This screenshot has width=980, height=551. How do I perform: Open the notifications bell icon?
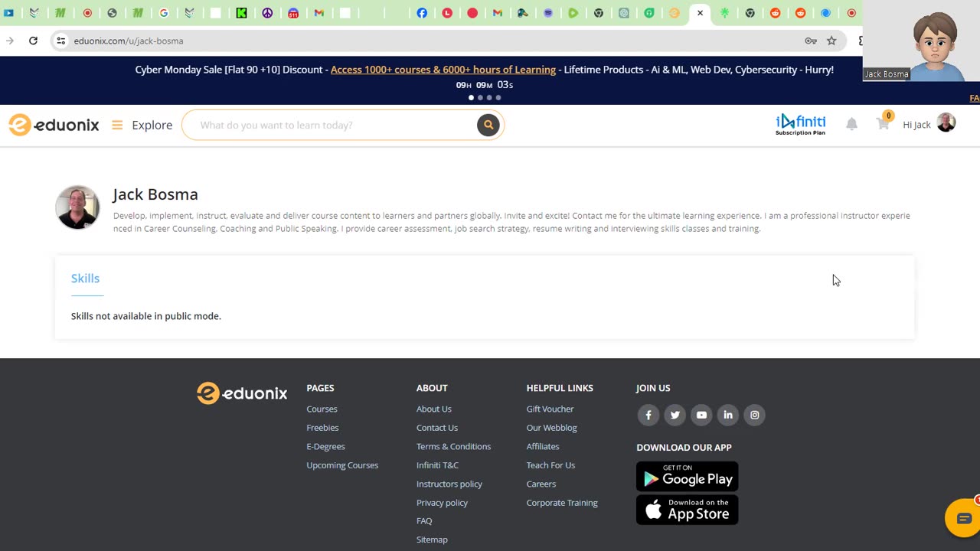pos(851,124)
